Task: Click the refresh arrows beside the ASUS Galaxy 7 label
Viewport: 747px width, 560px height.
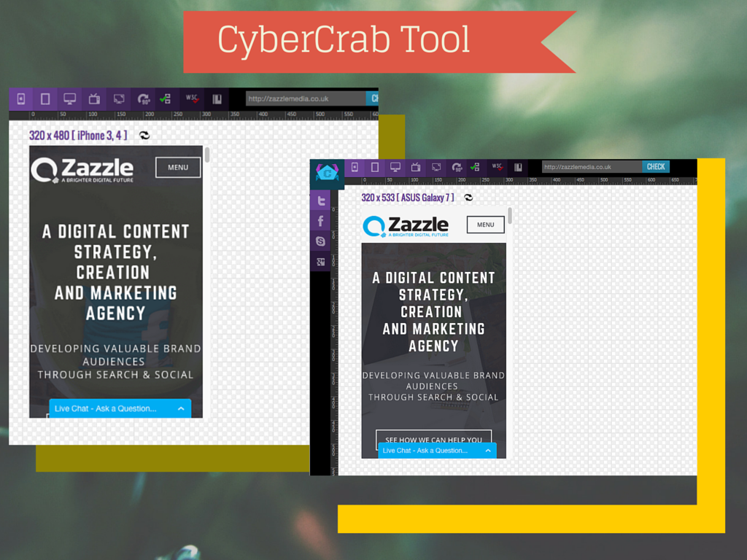Action: pos(469,198)
